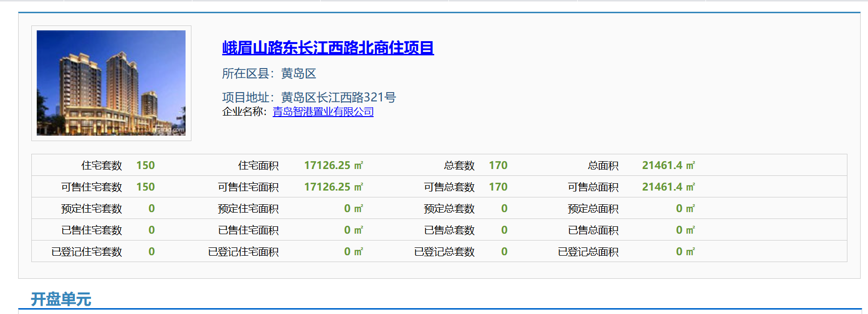Click the 预定住宅套数 value 0
The height and width of the screenshot is (314, 868).
tap(152, 209)
